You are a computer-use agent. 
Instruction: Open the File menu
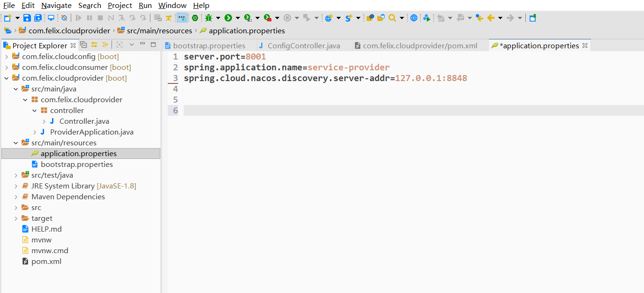pos(9,6)
